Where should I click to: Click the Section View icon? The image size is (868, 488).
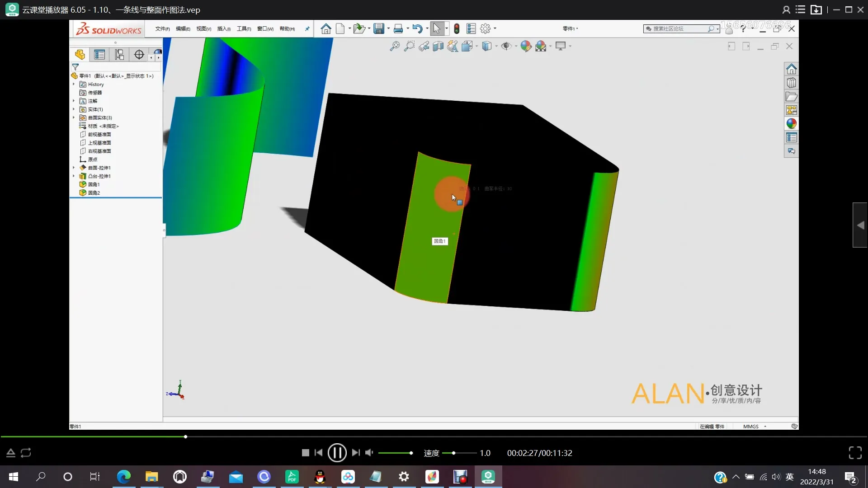438,46
